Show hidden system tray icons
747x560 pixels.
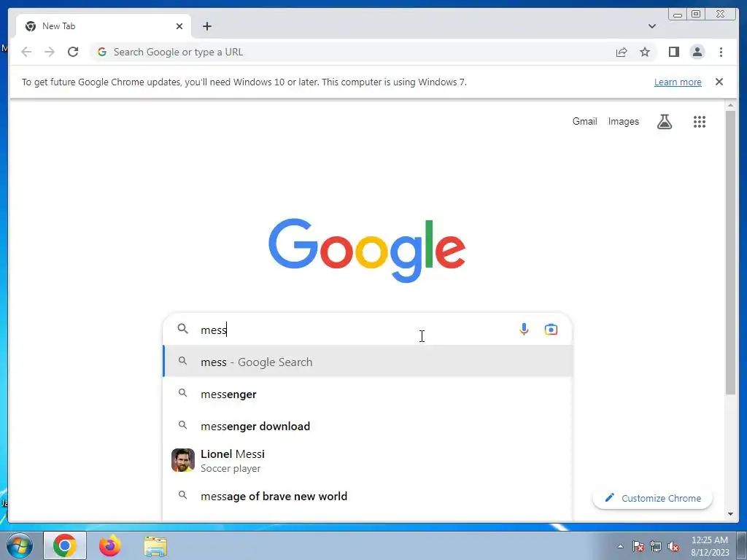(x=620, y=546)
